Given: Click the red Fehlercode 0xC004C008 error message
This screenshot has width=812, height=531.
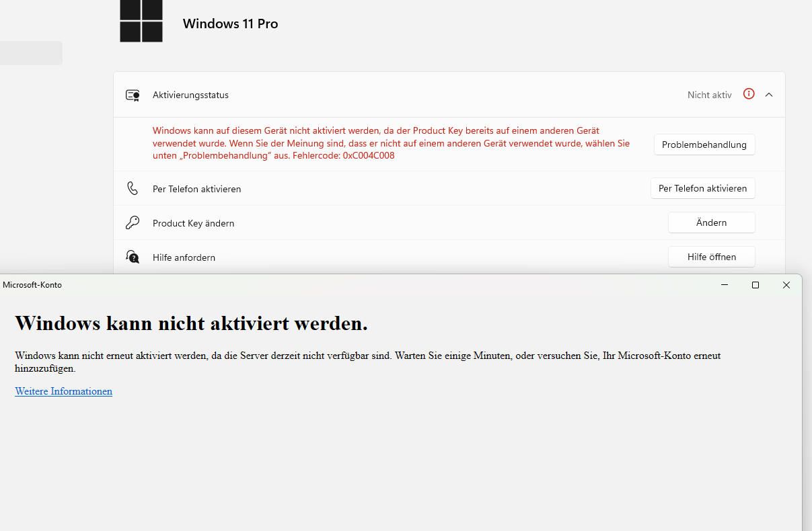Looking at the screenshot, I should [391, 143].
